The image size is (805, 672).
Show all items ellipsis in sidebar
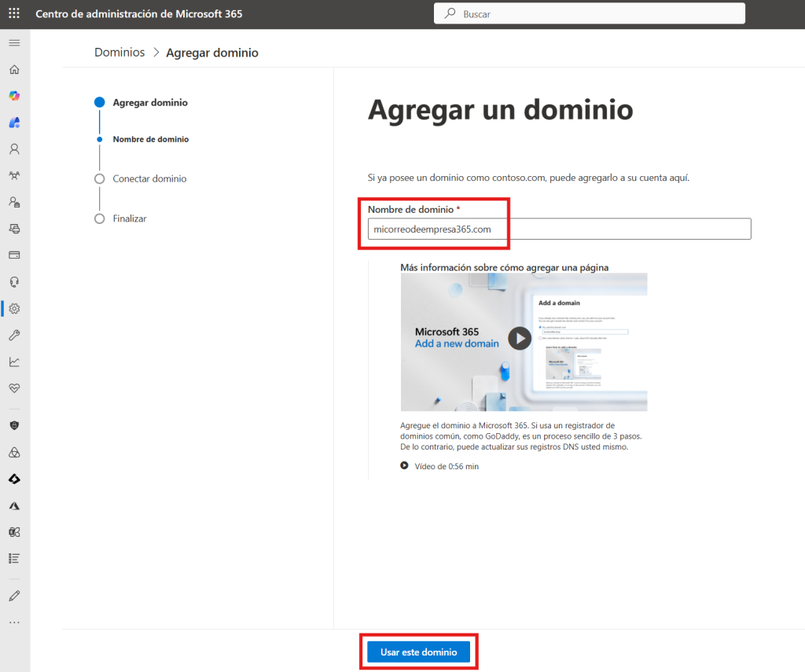click(14, 622)
